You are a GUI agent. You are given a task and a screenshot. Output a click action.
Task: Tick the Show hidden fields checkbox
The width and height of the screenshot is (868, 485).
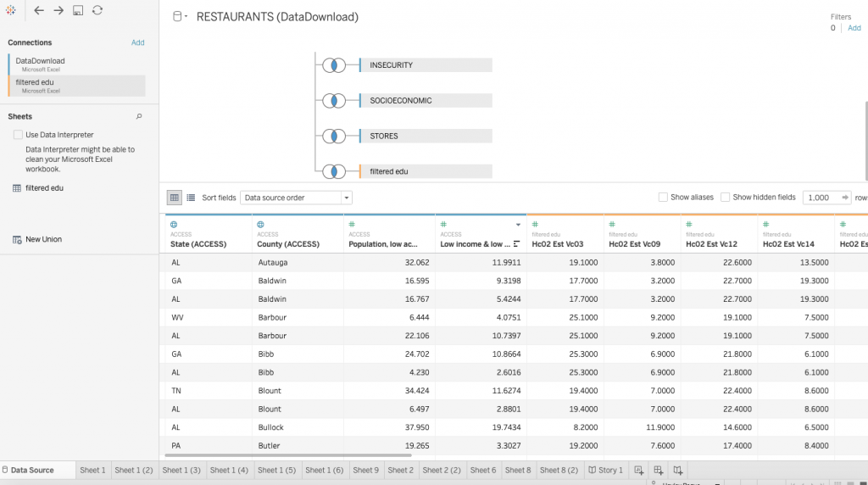[x=725, y=198]
